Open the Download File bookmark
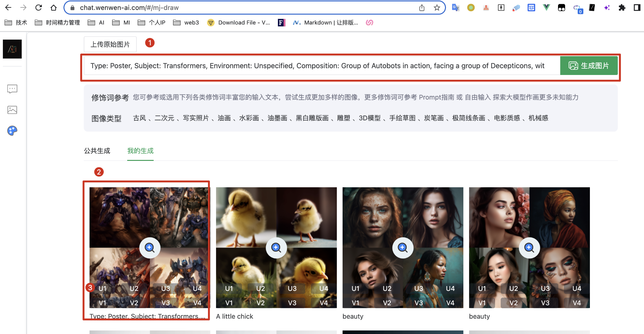 pyautogui.click(x=239, y=23)
